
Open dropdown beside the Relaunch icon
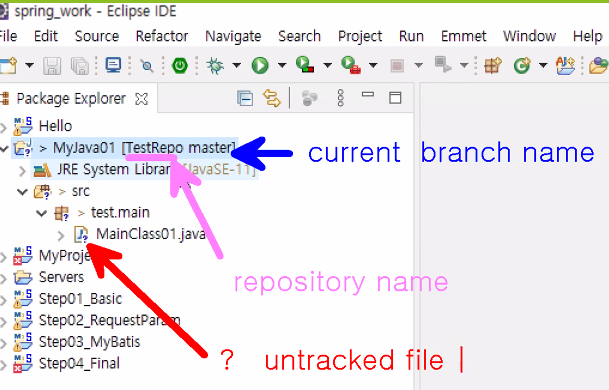tap(464, 65)
